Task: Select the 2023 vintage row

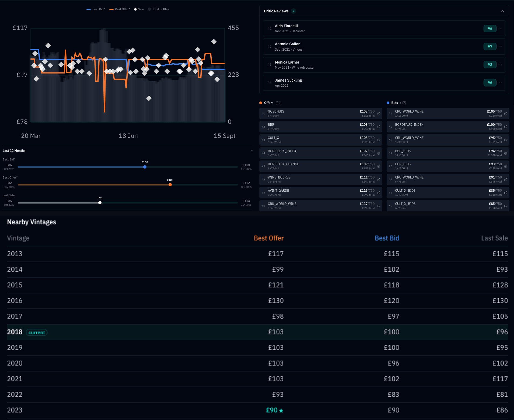Action: coord(257,410)
